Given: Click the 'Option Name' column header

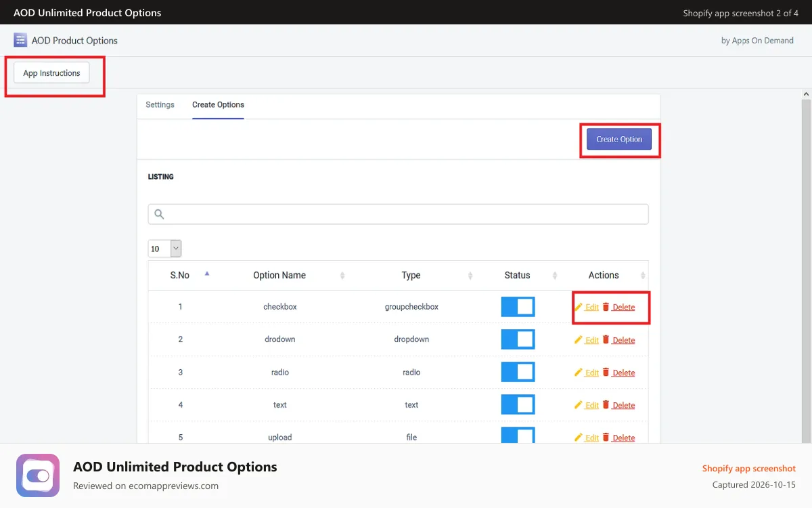Looking at the screenshot, I should click(x=279, y=275).
